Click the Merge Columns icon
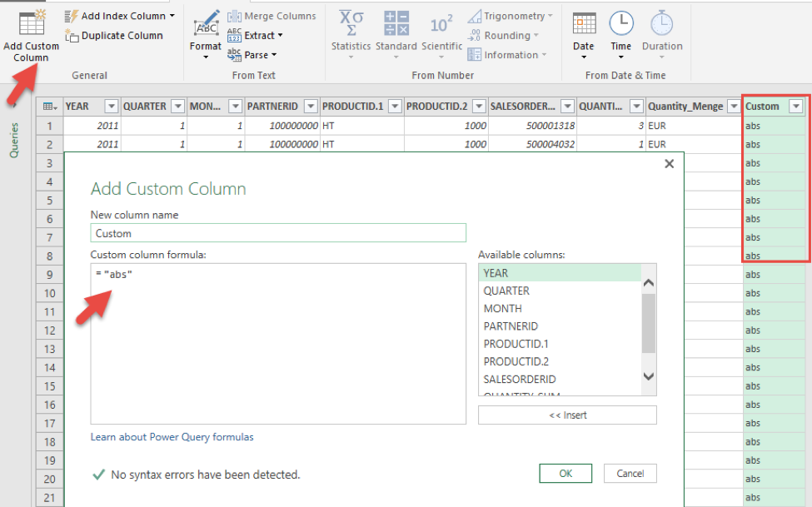 [x=234, y=17]
